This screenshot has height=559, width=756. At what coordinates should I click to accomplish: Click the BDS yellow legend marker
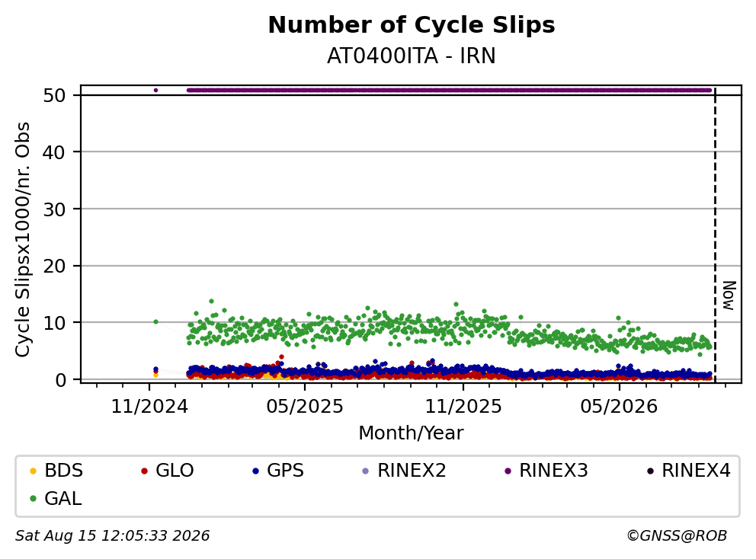pyautogui.click(x=33, y=471)
